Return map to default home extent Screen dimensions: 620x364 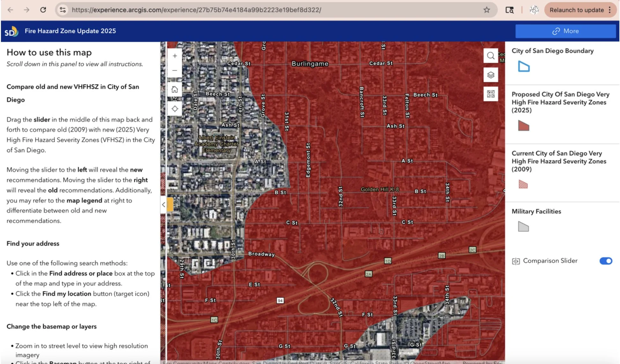(x=175, y=89)
